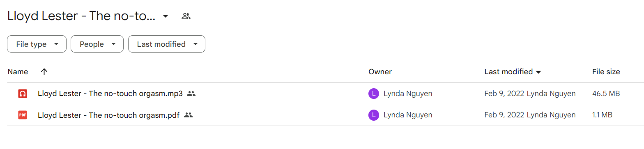Click Lynda Nguyen avatar in the pdf row
The height and width of the screenshot is (149, 644).
tap(373, 115)
